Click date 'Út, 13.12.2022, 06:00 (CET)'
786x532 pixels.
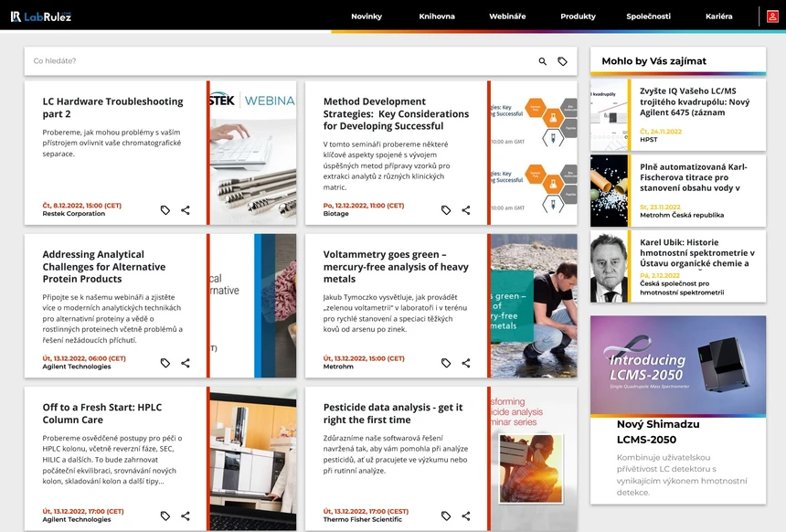pos(84,358)
